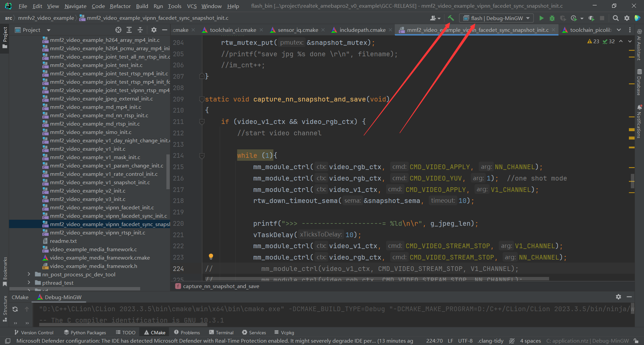
Task: Switch to the includepath.cmake tab
Action: click(362, 30)
